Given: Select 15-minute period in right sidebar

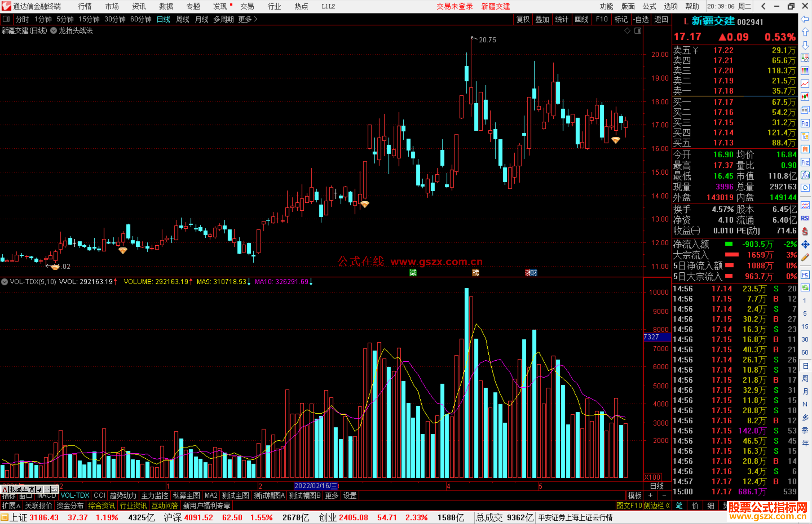Looking at the screenshot, I should [805, 326].
